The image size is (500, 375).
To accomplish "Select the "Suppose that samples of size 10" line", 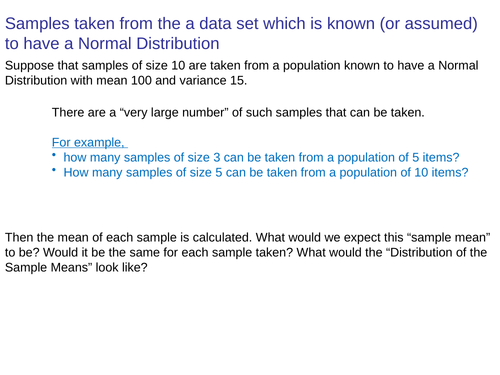I will tap(242, 65).
